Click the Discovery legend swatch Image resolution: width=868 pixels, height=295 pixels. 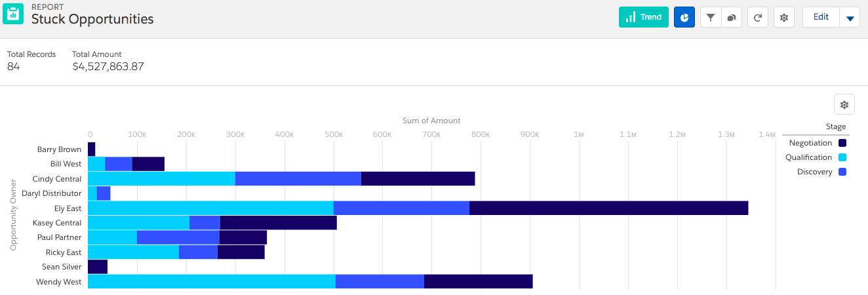click(x=842, y=172)
